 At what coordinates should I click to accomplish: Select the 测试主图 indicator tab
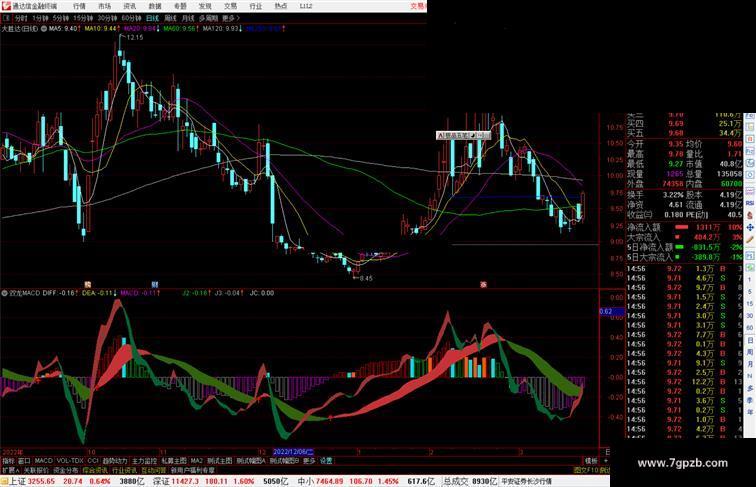[219, 461]
